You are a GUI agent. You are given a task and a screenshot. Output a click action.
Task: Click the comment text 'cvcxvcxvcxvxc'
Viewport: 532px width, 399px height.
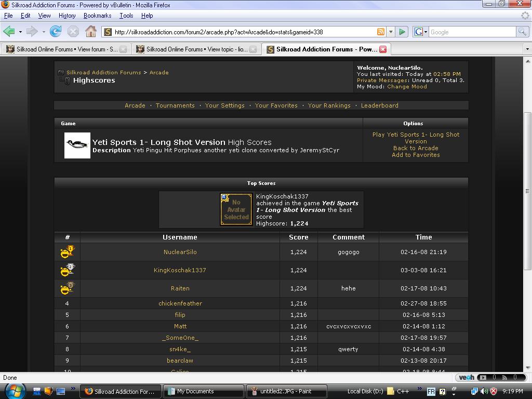[x=349, y=326]
